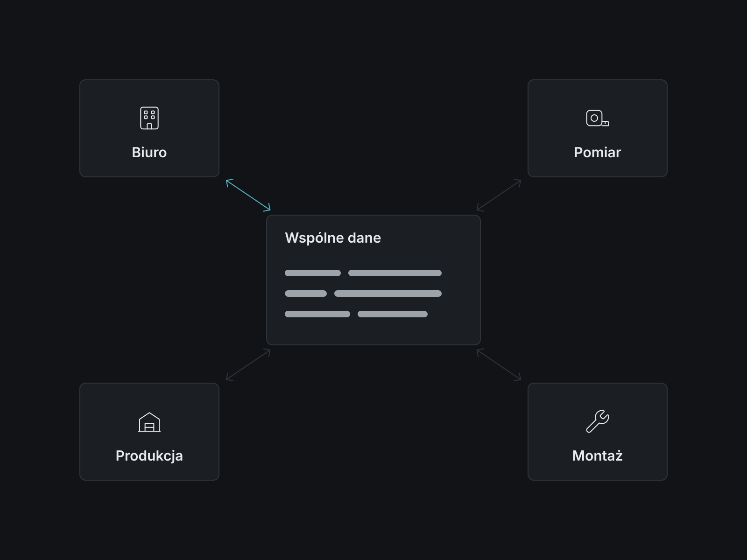This screenshot has height=560, width=747.
Task: Click the wrench icon above Montaż
Action: point(598,421)
